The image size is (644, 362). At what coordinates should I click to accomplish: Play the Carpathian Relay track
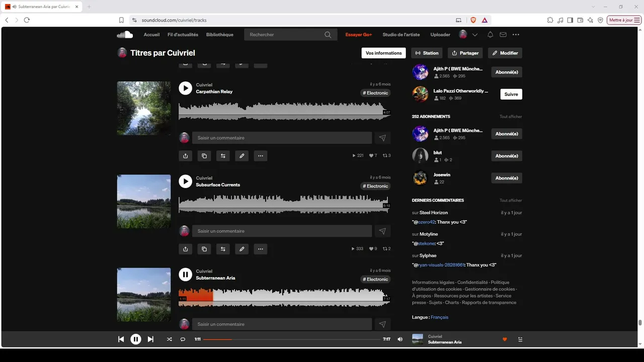[186, 88]
